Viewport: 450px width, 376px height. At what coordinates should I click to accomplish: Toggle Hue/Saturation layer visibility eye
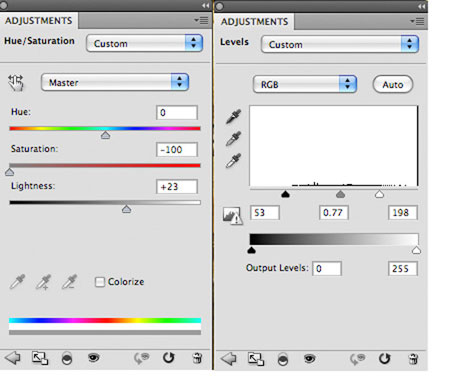pyautogui.click(x=94, y=358)
